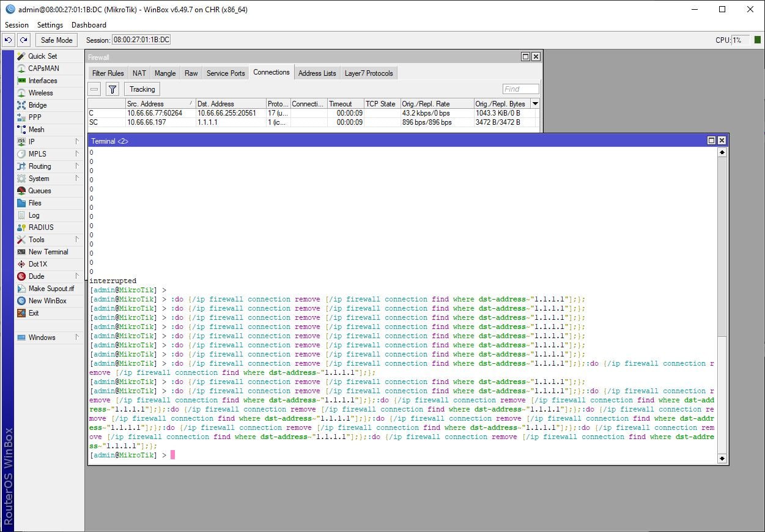Open Log in the sidebar
The width and height of the screenshot is (765, 532).
tap(34, 215)
